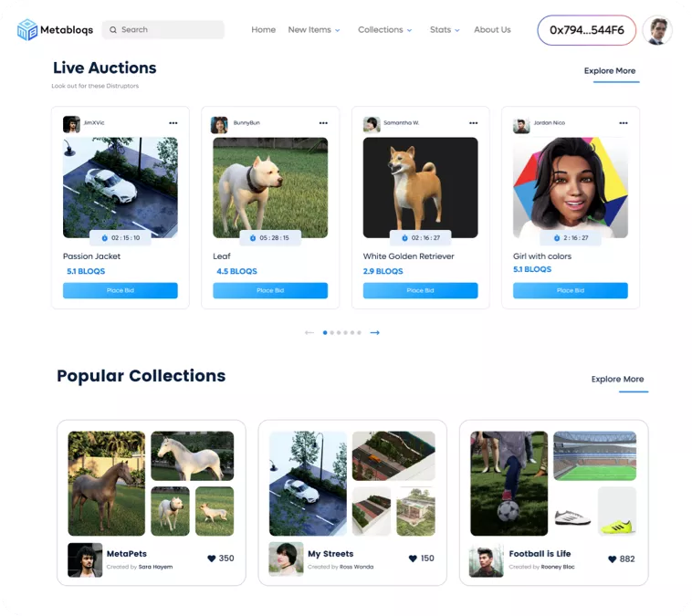This screenshot has height=616, width=692.
Task: Open the About Us page
Action: click(x=492, y=30)
